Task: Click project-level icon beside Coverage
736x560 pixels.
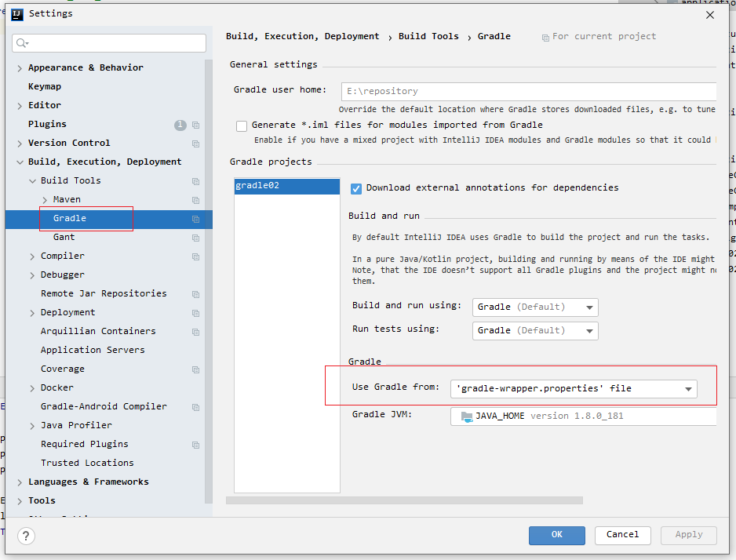Action: 195,369
